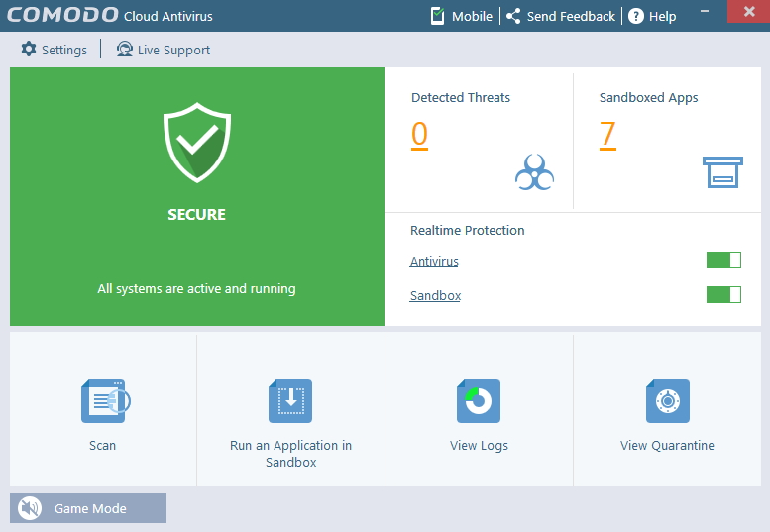The height and width of the screenshot is (532, 770).
Task: Click the Scan text label
Action: [102, 445]
